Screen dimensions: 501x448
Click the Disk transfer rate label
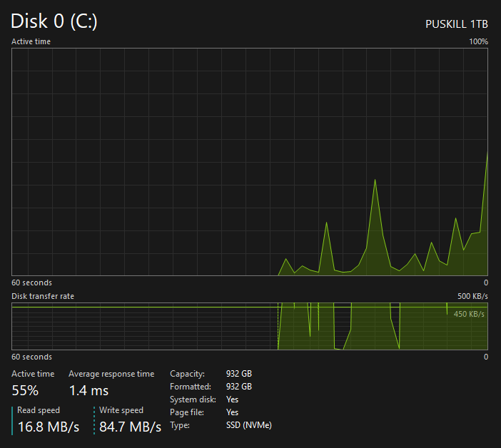pyautogui.click(x=43, y=296)
